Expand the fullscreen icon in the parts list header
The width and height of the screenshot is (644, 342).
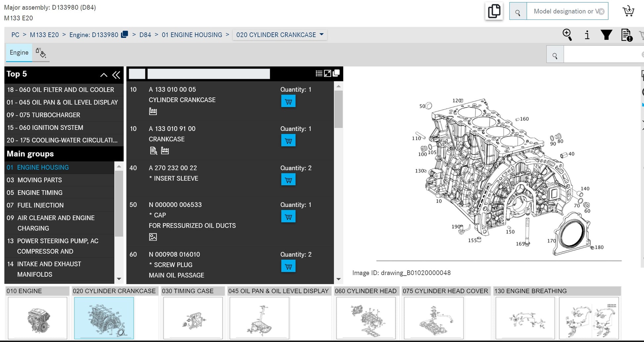(327, 73)
